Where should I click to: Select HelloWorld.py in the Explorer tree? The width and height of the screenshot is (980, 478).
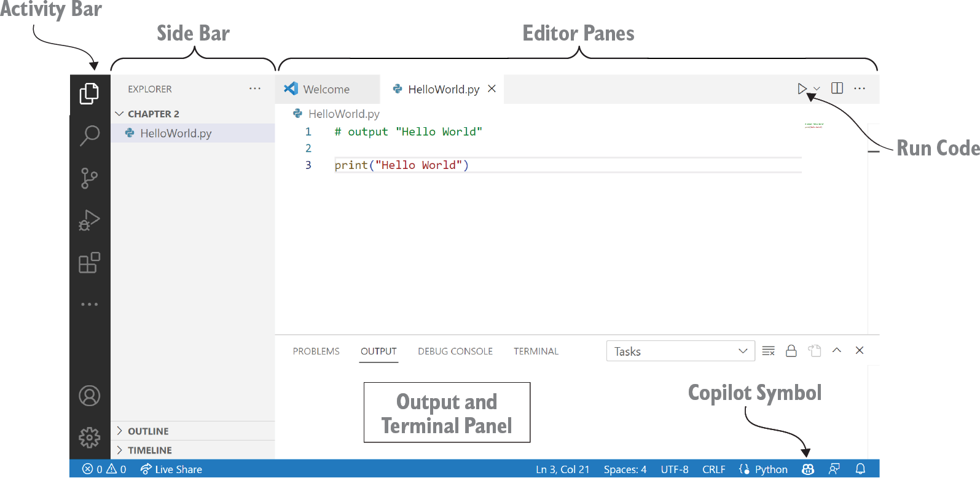tap(176, 133)
